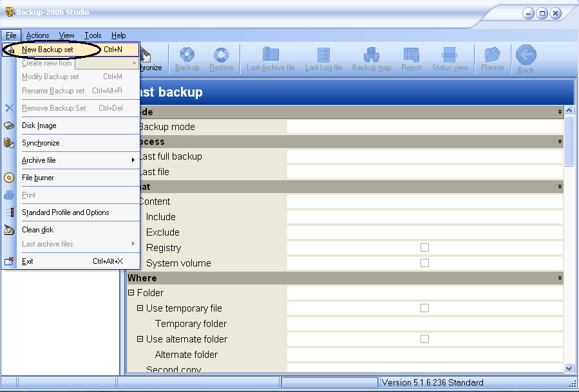
Task: Open the File menu
Action: 11,35
